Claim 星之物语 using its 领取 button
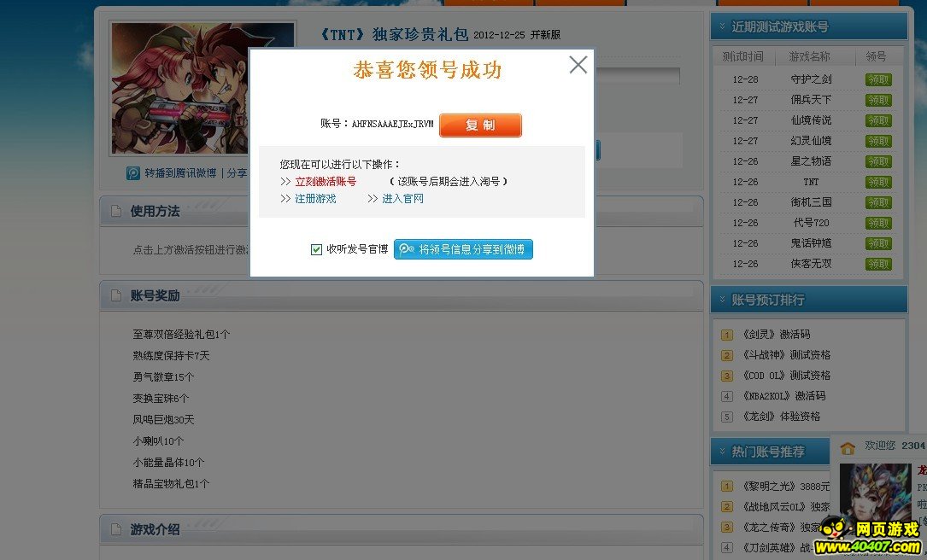927x560 pixels. point(878,162)
